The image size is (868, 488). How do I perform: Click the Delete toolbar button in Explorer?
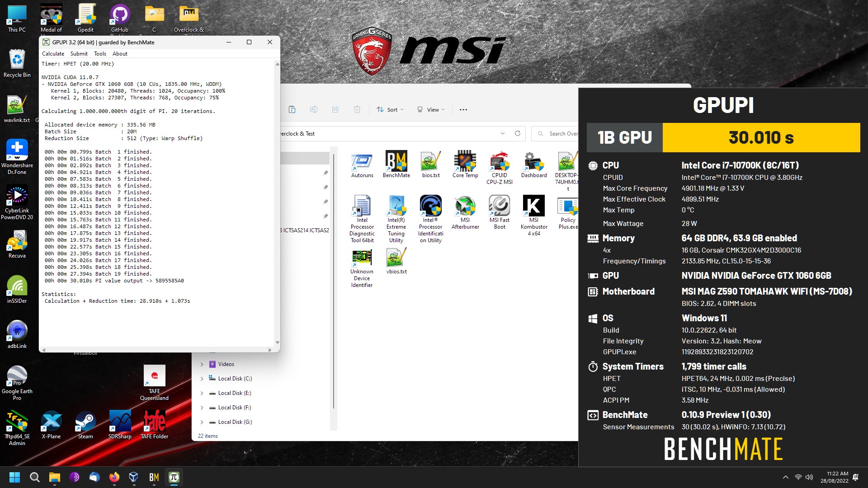[357, 109]
